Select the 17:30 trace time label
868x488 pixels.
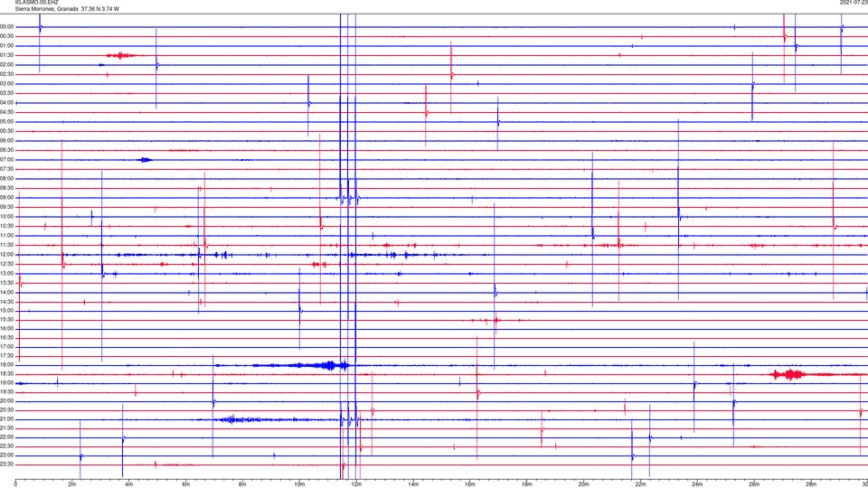(7, 356)
